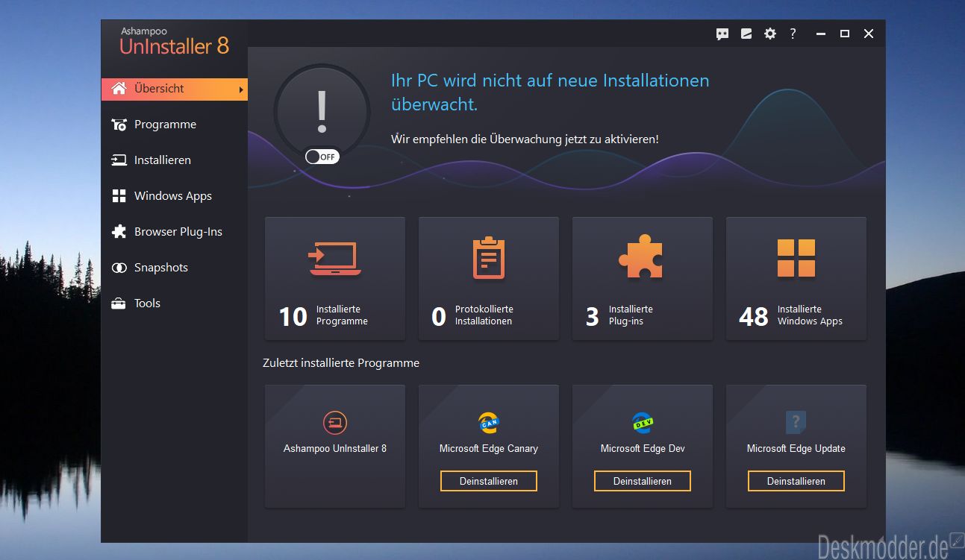Open the Snapshots section
The image size is (965, 560).
pos(175,268)
